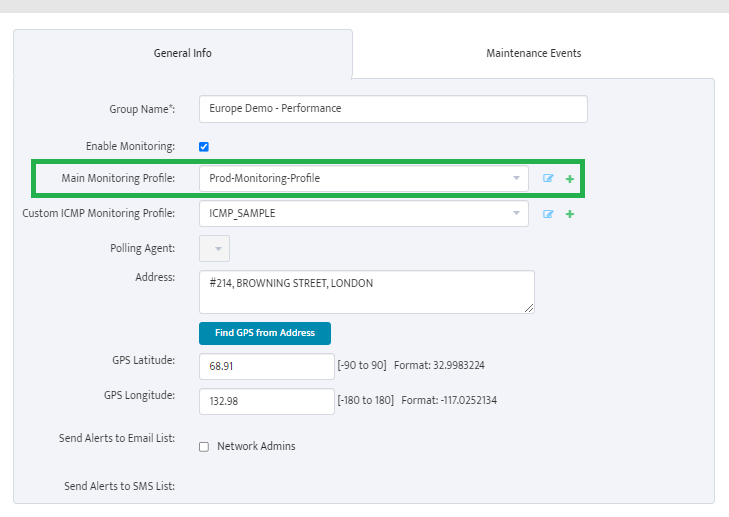This screenshot has height=517, width=729.
Task: Open the Polling Agent dropdown
Action: coord(214,249)
